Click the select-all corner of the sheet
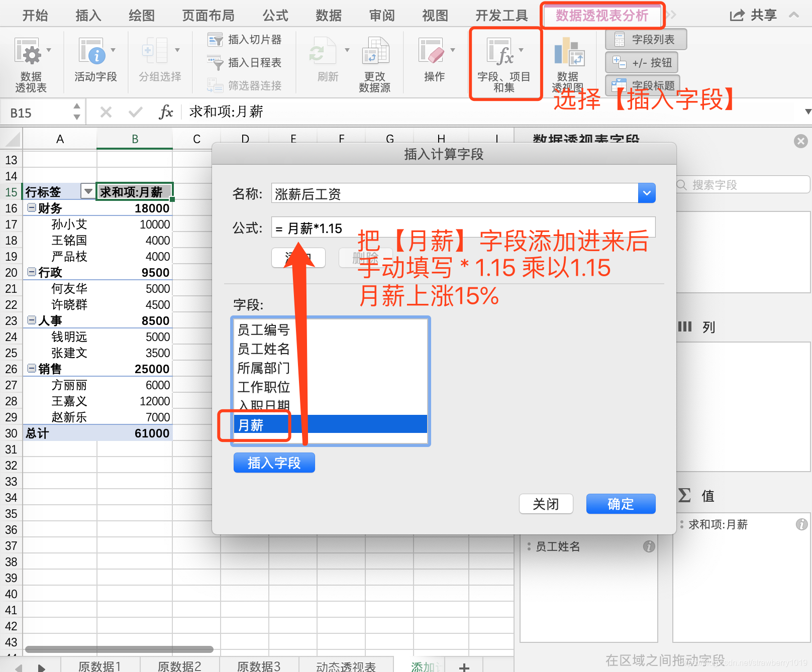Viewport: 812px width, 672px height. point(11,139)
